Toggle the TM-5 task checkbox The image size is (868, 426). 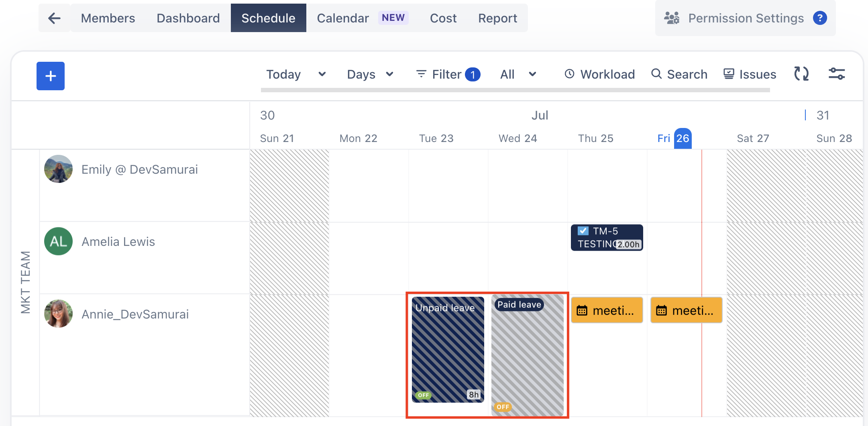pos(583,231)
